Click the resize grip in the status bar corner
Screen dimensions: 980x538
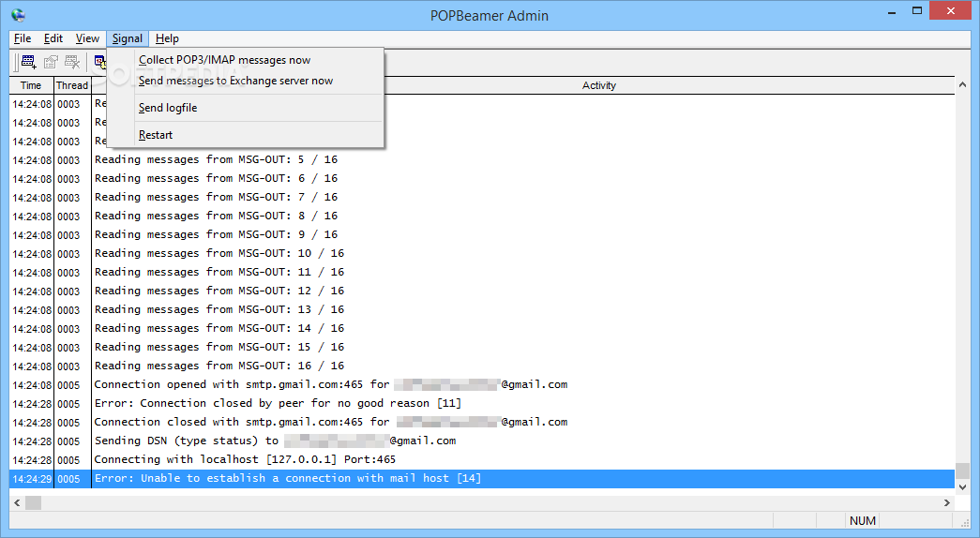pyautogui.click(x=964, y=522)
